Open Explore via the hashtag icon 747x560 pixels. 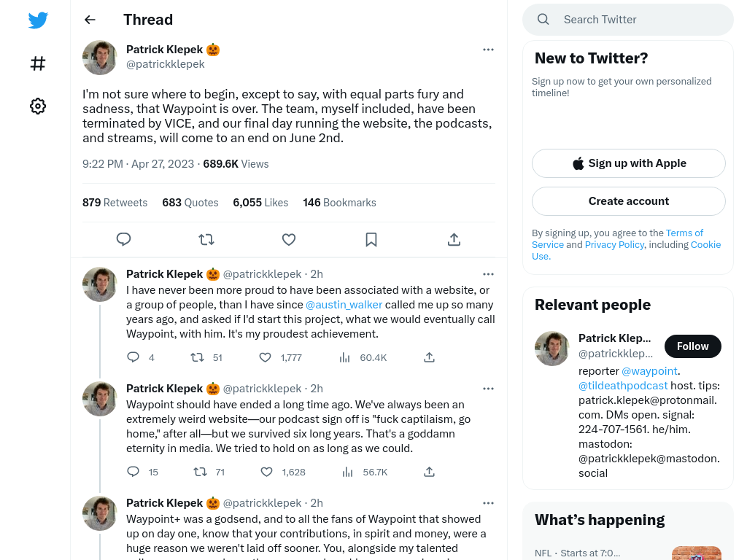(38, 63)
